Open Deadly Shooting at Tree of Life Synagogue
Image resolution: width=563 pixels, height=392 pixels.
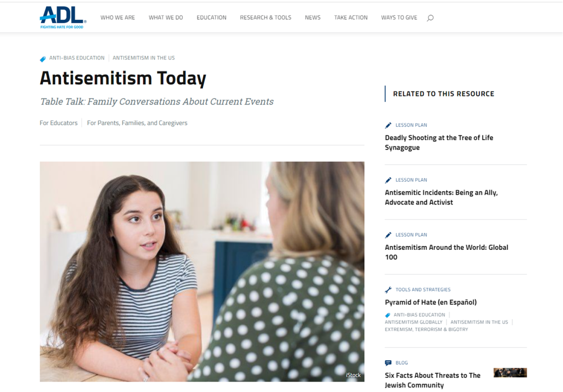pos(439,143)
